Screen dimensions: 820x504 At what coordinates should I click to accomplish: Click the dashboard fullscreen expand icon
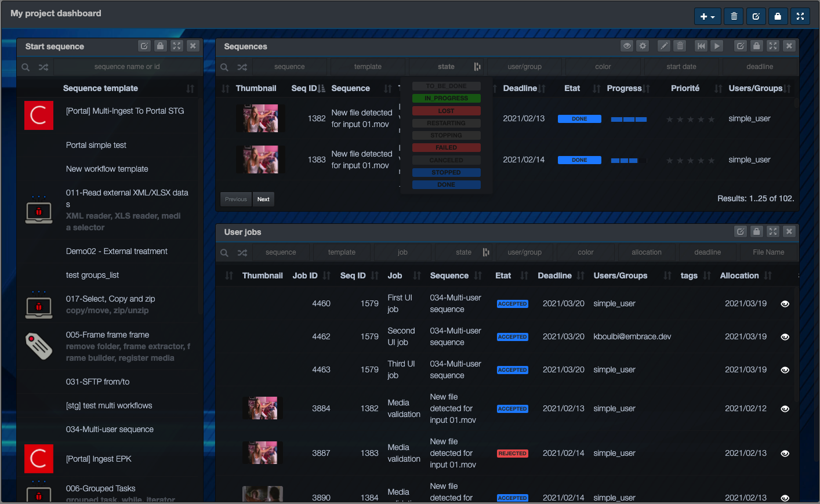click(800, 16)
